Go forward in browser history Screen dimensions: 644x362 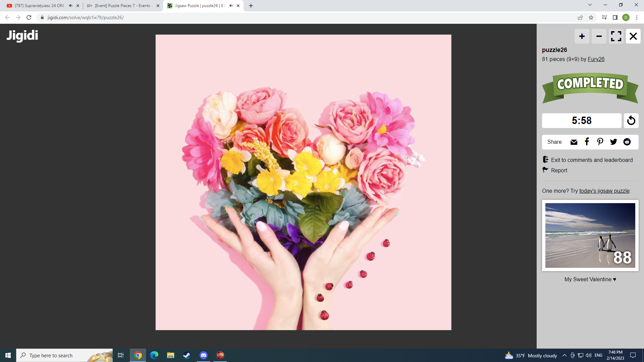click(x=18, y=17)
